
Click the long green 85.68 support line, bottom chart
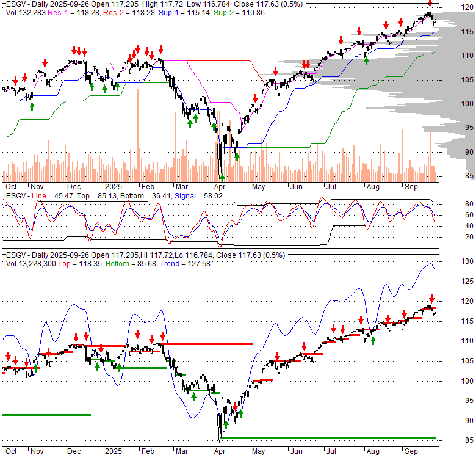[x=328, y=439]
